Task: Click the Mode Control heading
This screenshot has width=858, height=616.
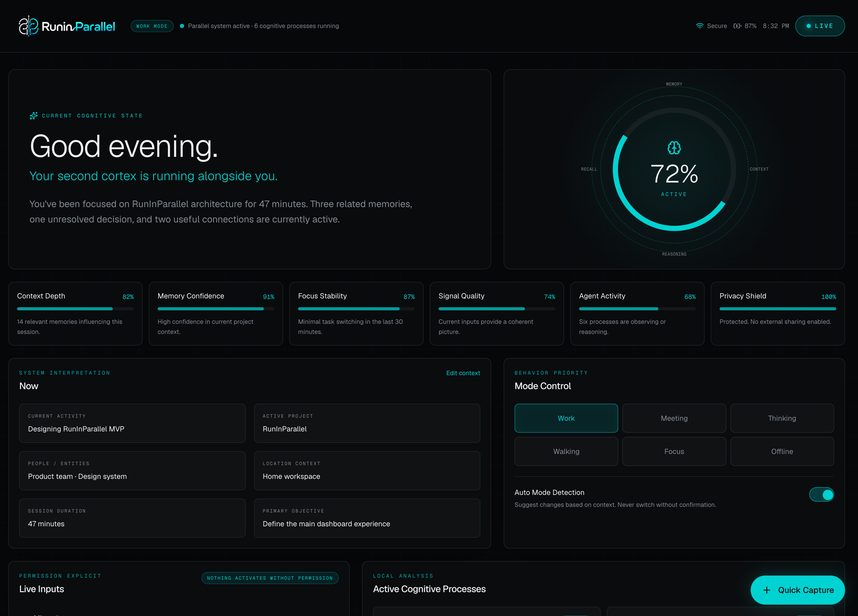Action: [x=543, y=386]
